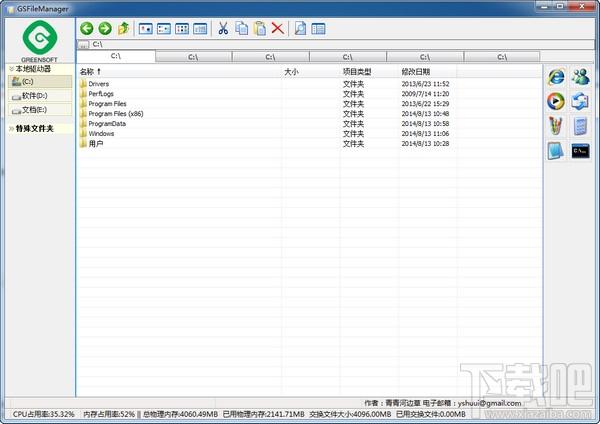This screenshot has height=424, width=600.
Task: Launch Windows Messenger shortcut
Action: click(x=580, y=77)
